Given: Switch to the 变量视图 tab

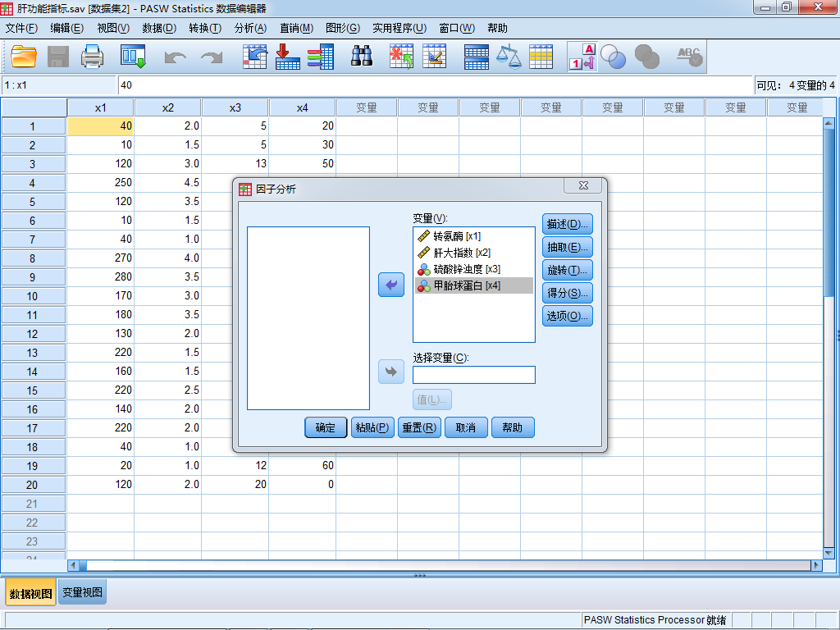Looking at the screenshot, I should (x=83, y=592).
